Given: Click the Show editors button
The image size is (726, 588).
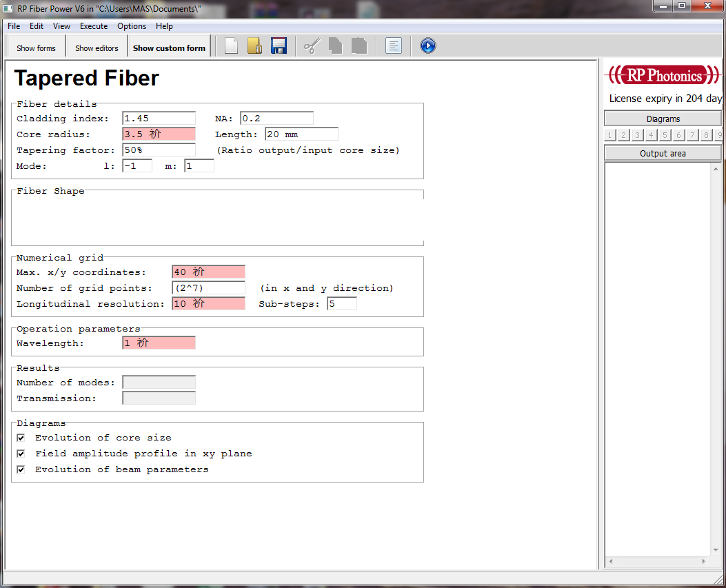Looking at the screenshot, I should click(97, 48).
